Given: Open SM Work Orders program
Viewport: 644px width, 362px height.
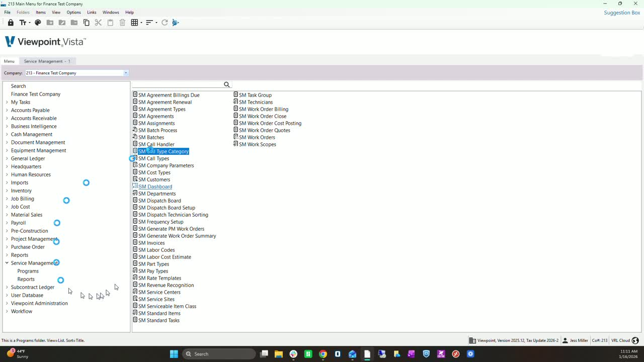Looking at the screenshot, I should [x=257, y=137].
